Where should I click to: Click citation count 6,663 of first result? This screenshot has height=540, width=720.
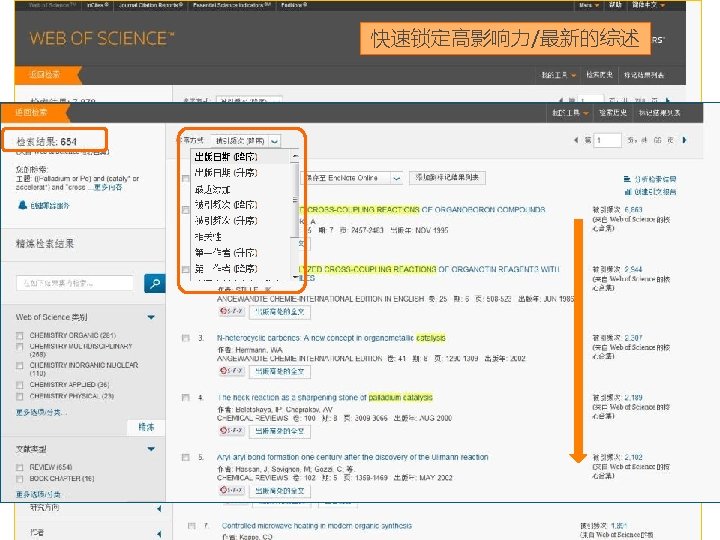click(x=633, y=210)
